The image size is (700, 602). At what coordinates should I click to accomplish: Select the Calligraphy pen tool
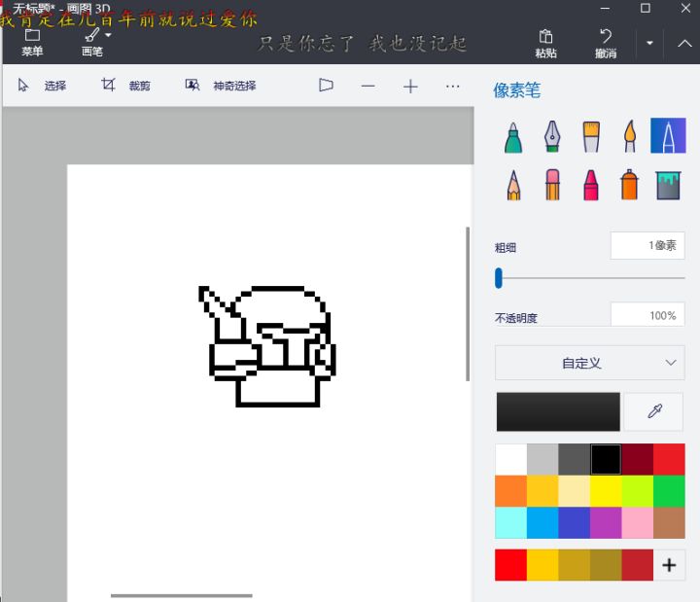tap(552, 137)
